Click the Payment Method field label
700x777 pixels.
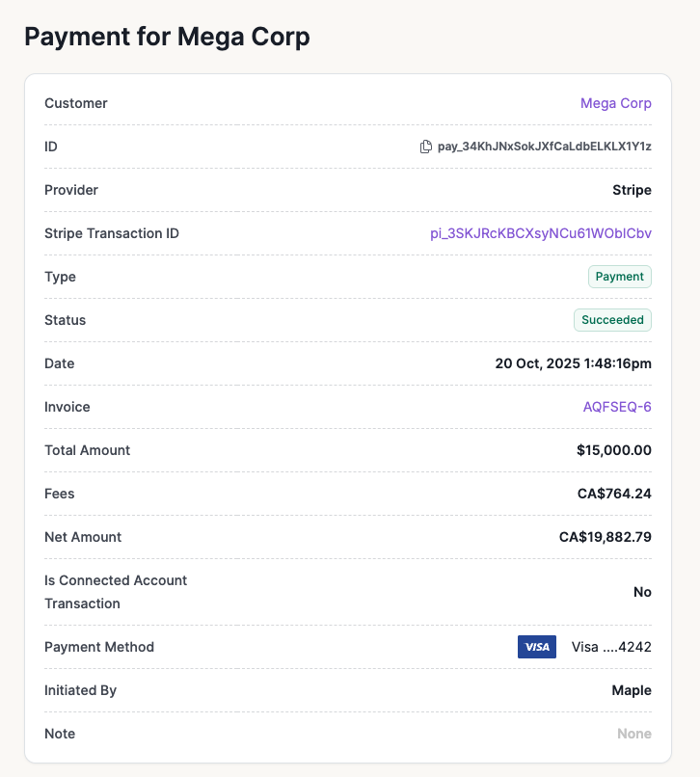[99, 647]
